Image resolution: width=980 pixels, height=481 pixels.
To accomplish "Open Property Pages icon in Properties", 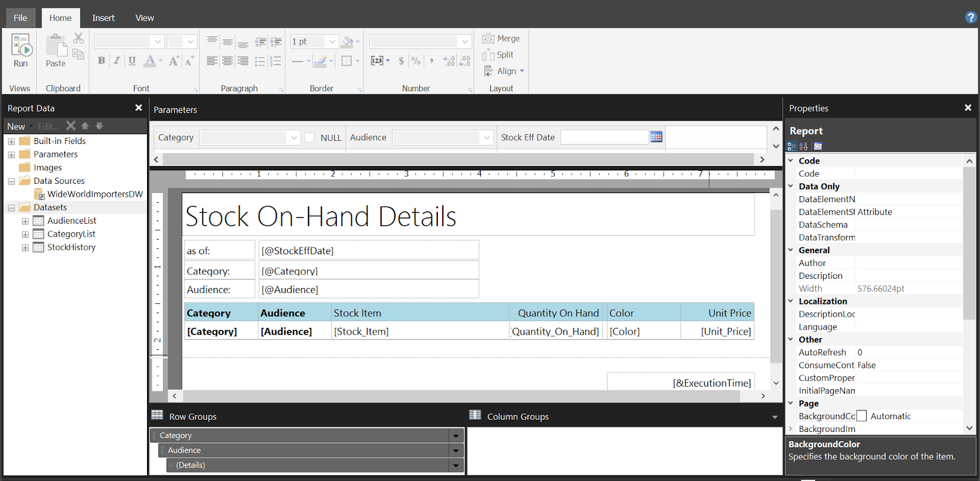I will 818,146.
